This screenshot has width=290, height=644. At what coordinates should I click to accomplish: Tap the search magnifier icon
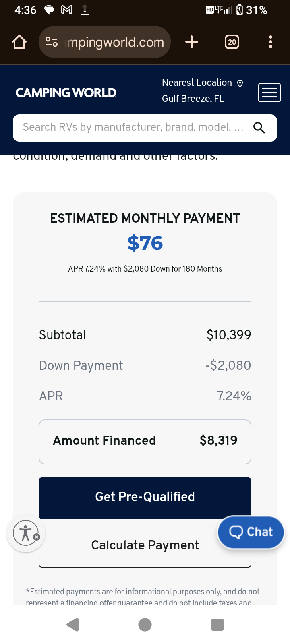(x=259, y=128)
